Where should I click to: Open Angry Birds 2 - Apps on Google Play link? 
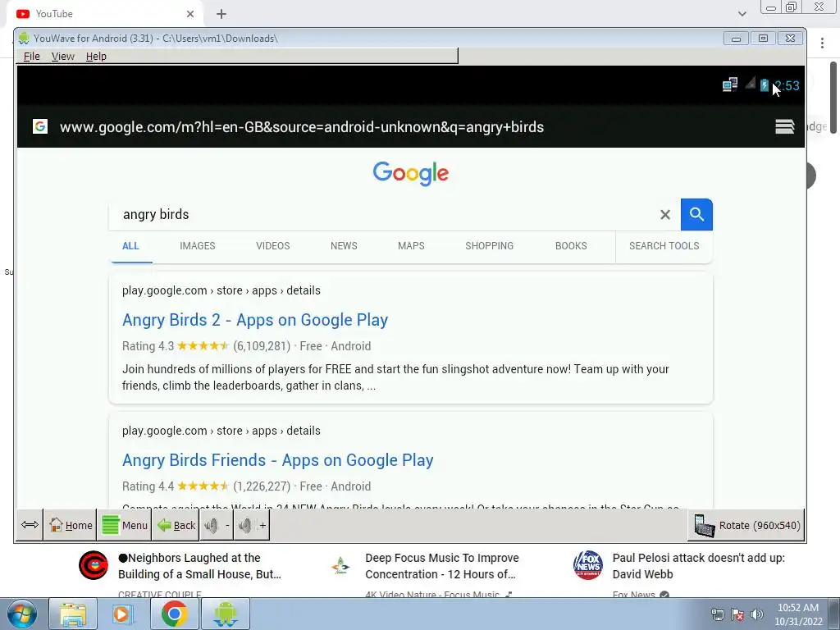(x=255, y=320)
